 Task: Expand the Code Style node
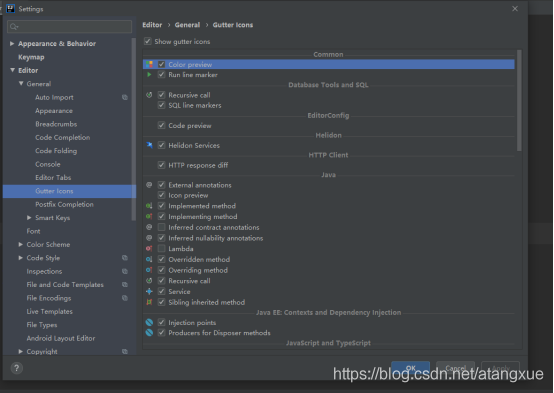20,258
